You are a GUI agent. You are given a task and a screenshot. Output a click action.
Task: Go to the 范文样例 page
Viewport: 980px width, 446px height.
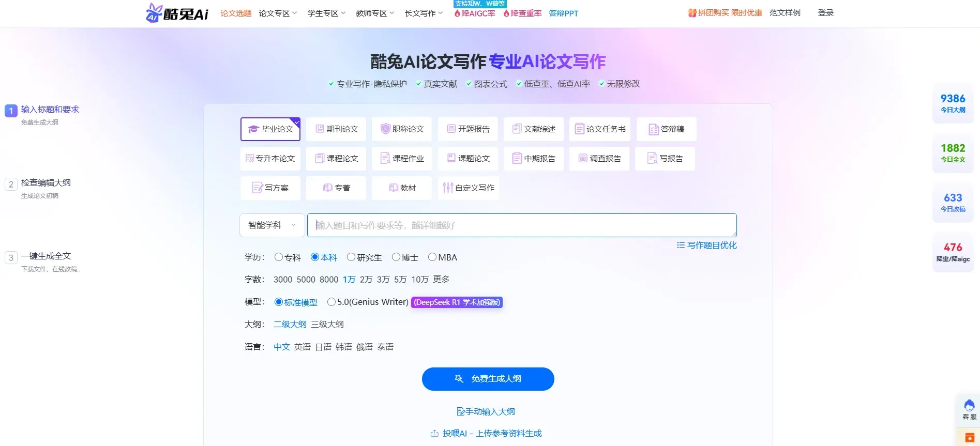click(x=785, y=13)
